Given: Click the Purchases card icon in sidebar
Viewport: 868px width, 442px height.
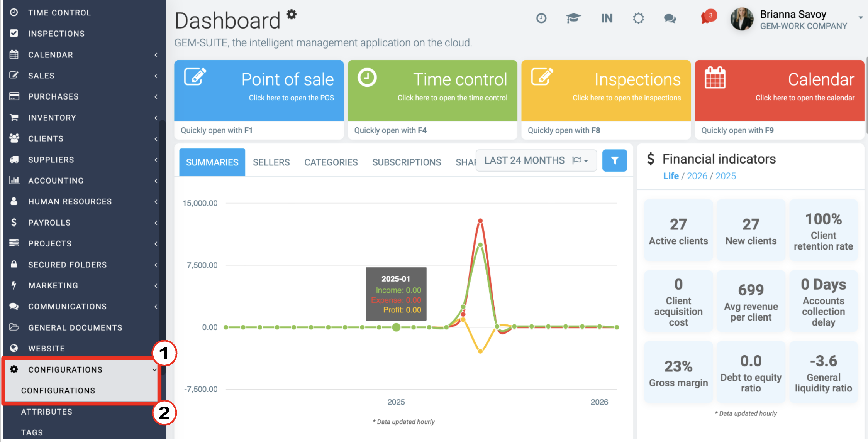Looking at the screenshot, I should pyautogui.click(x=14, y=96).
